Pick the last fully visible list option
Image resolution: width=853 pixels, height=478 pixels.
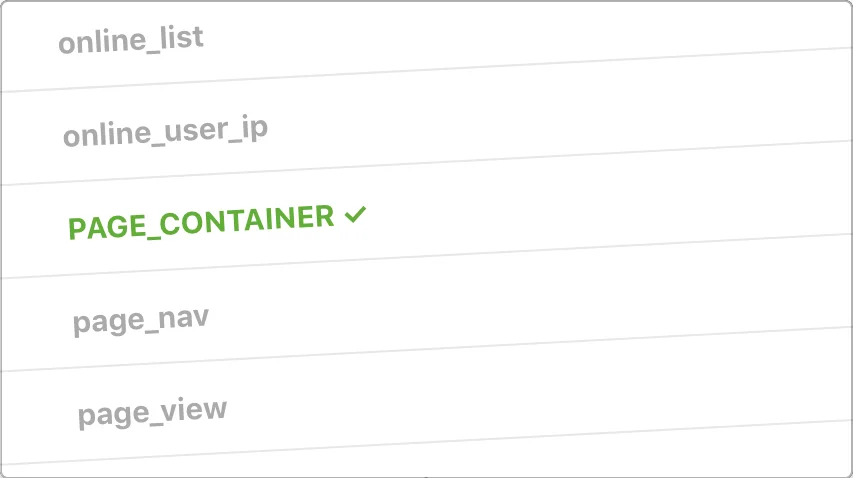point(152,412)
